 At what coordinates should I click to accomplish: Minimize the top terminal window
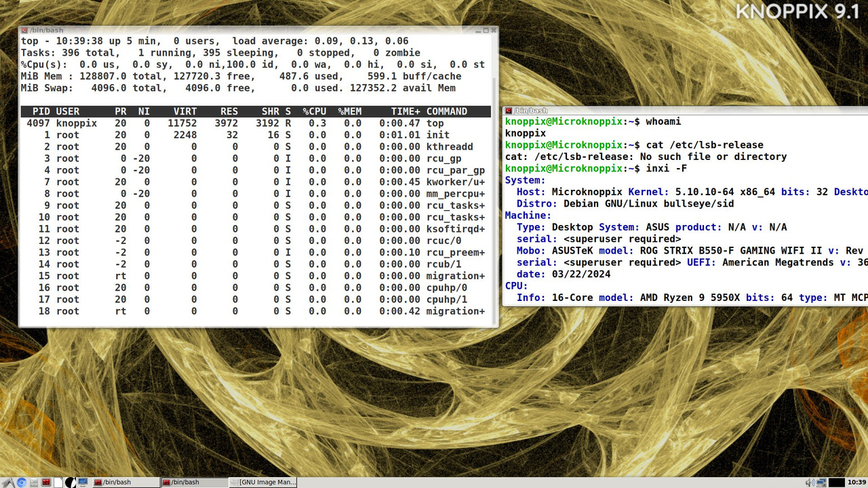pos(478,31)
